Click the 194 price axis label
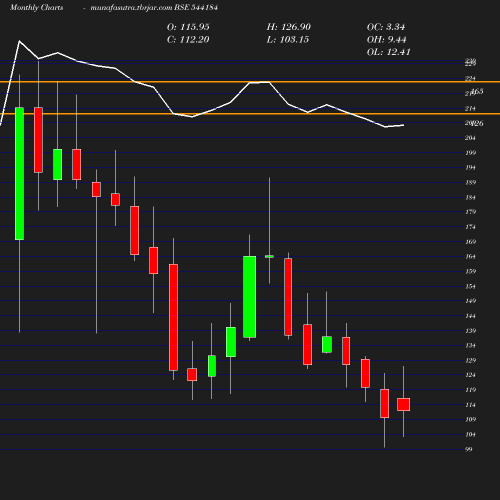Screen dimensions: 500x500 point(470,167)
